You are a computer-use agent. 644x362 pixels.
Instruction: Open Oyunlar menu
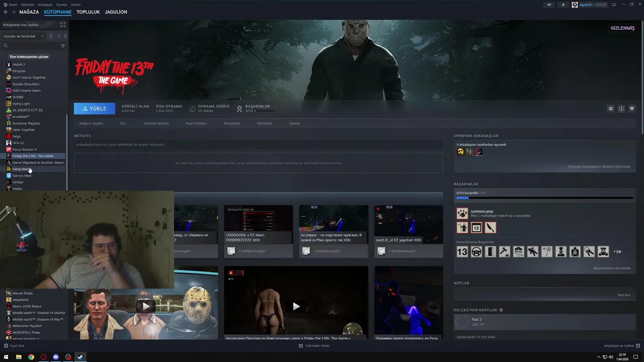61,5
